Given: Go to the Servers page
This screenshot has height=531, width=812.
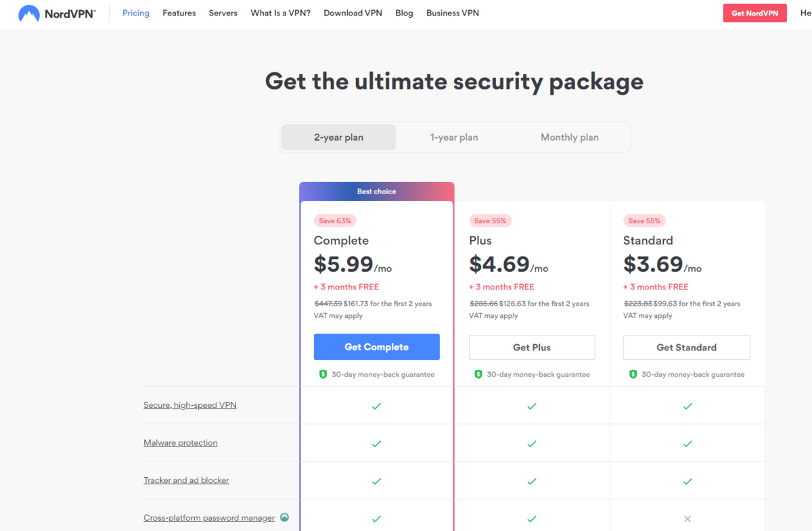Looking at the screenshot, I should tap(223, 13).
